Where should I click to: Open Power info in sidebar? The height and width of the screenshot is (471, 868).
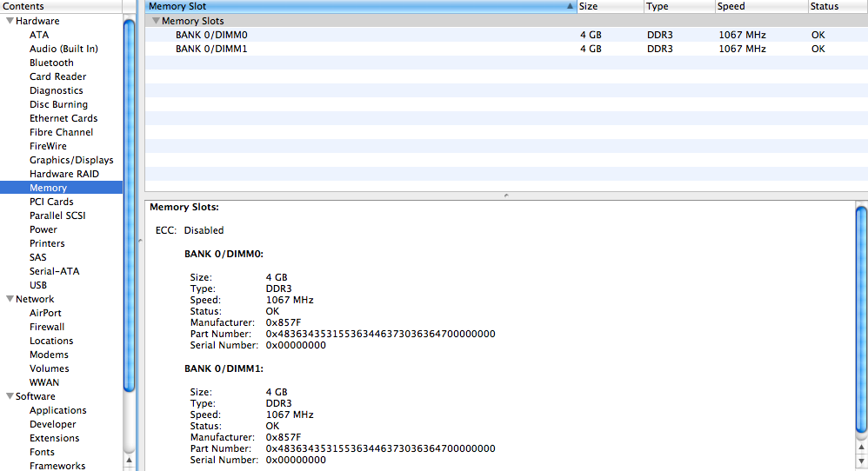43,229
